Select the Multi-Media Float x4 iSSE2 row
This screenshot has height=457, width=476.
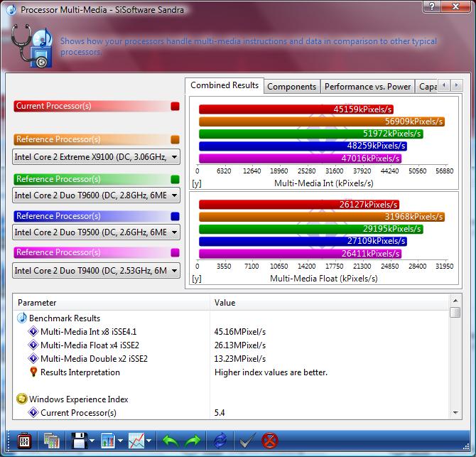pos(231,345)
